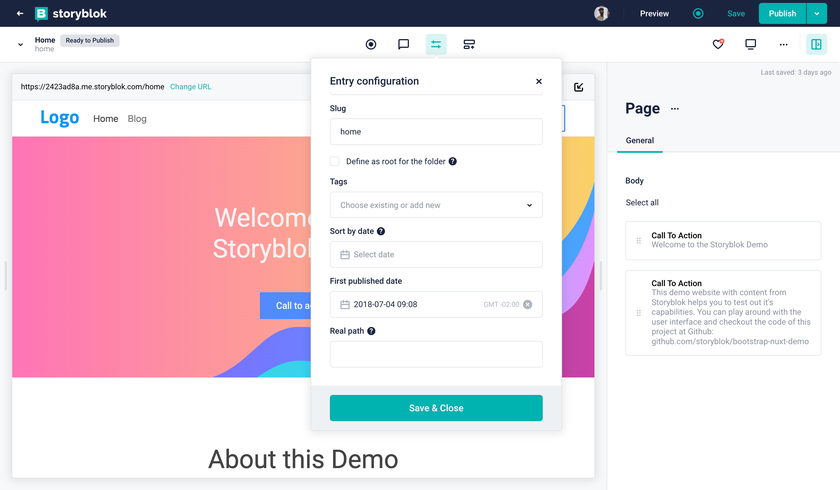Click the Last saved: 3 days ago text

[796, 72]
